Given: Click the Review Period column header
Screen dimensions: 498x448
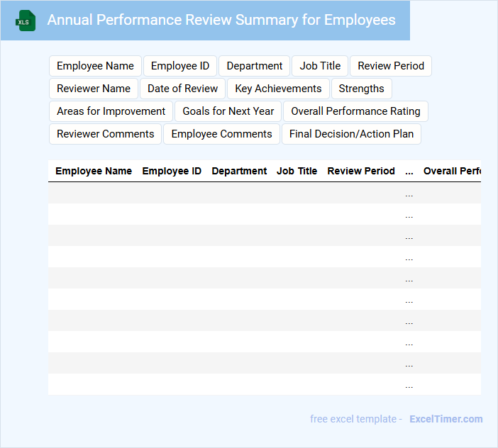Looking at the screenshot, I should pyautogui.click(x=361, y=171).
